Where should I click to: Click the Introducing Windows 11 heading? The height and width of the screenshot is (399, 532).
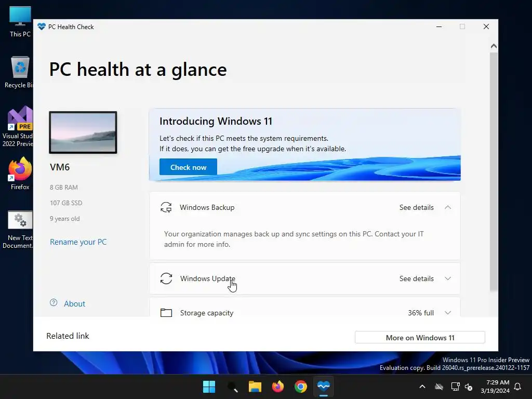pyautogui.click(x=216, y=121)
